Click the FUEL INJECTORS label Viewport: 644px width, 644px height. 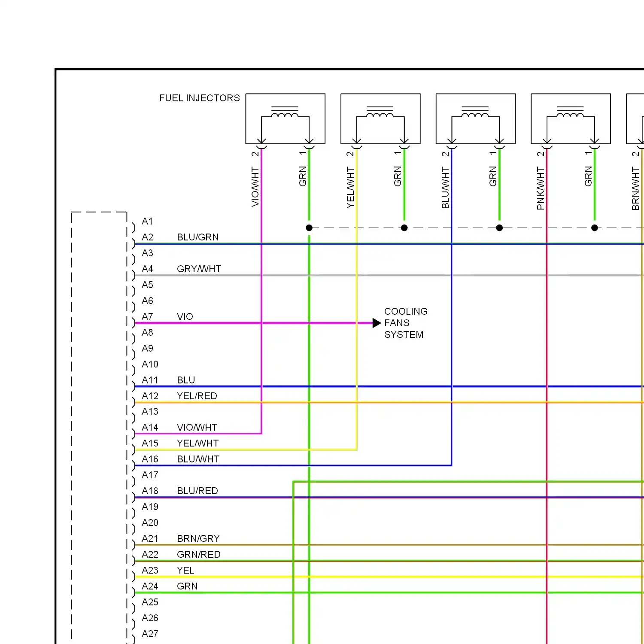click(x=200, y=98)
